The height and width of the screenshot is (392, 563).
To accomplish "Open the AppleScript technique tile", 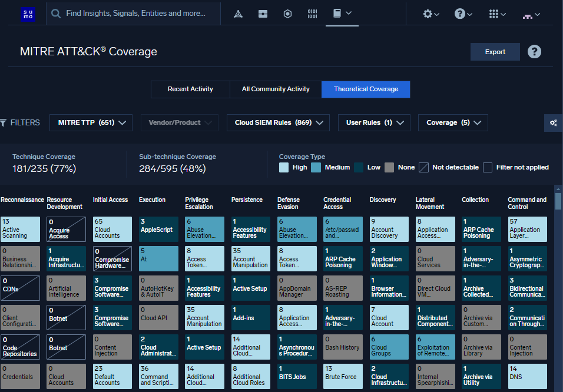I will (158, 229).
